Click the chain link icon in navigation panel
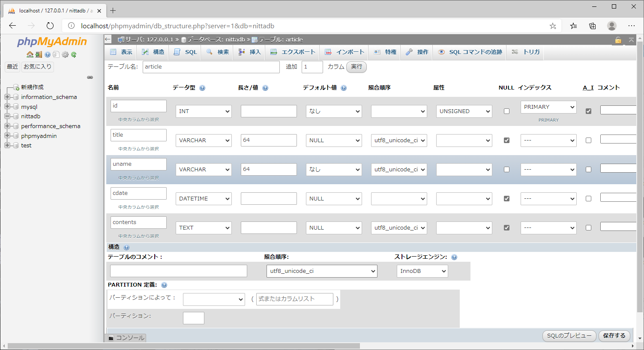 click(90, 78)
